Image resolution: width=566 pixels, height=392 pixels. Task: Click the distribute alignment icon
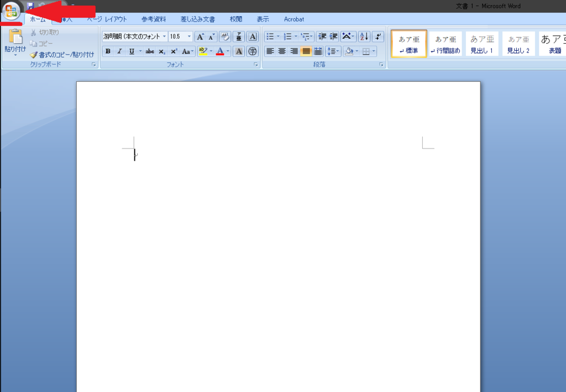[318, 51]
